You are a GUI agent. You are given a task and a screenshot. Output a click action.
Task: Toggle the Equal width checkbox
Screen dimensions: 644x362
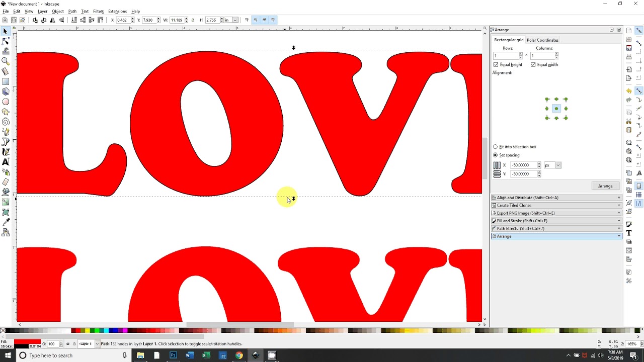533,65
